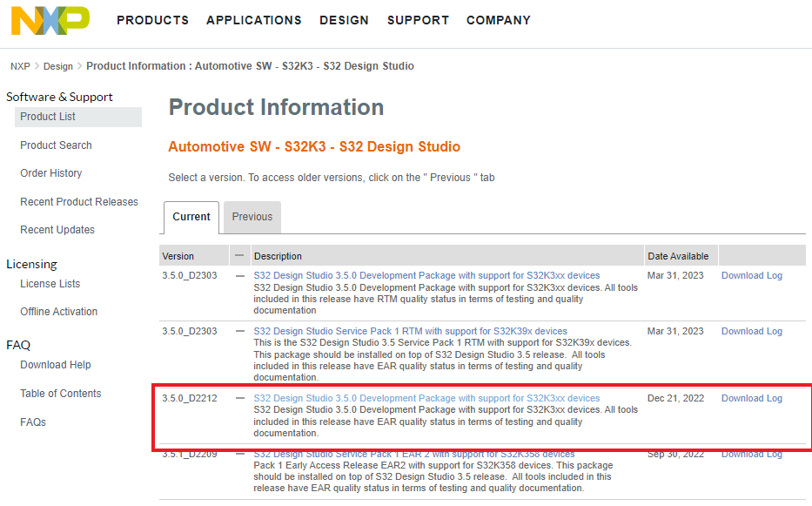This screenshot has width=812, height=506.
Task: Click the Design breadcrumb link
Action: coord(58,66)
